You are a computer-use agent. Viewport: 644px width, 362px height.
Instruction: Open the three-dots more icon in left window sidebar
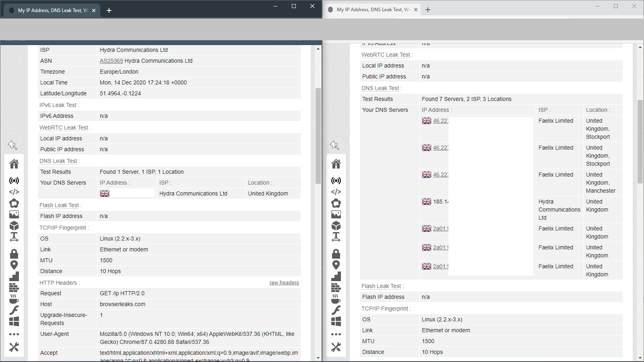click(14, 334)
